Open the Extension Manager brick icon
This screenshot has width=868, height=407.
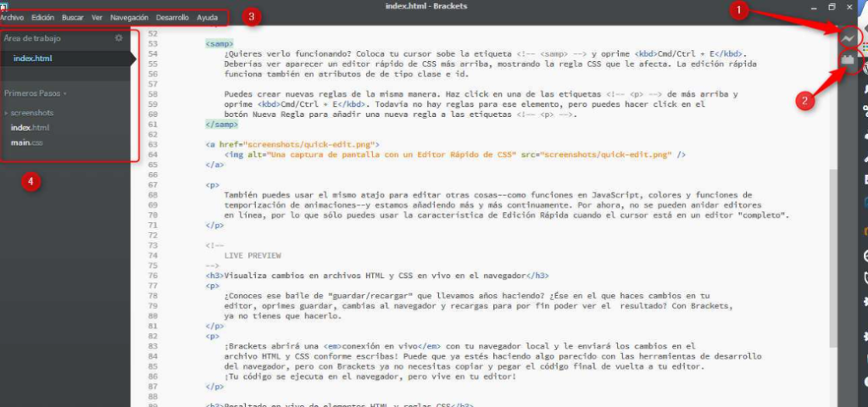(x=848, y=59)
